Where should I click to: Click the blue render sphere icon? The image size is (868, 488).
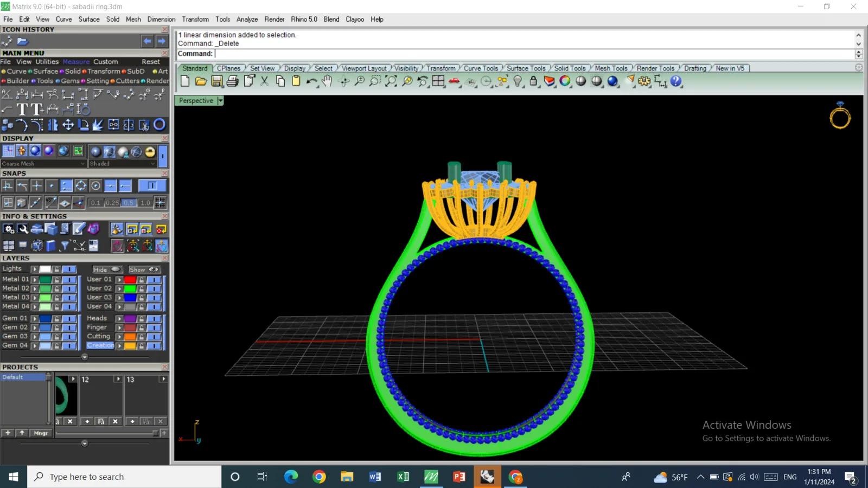tap(612, 81)
